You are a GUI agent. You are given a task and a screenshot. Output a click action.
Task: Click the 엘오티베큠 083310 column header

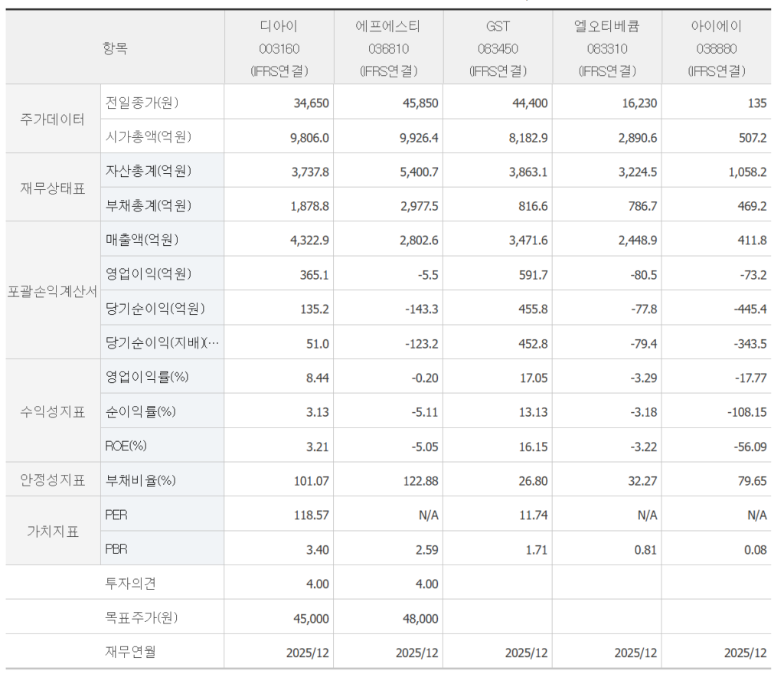(x=607, y=48)
